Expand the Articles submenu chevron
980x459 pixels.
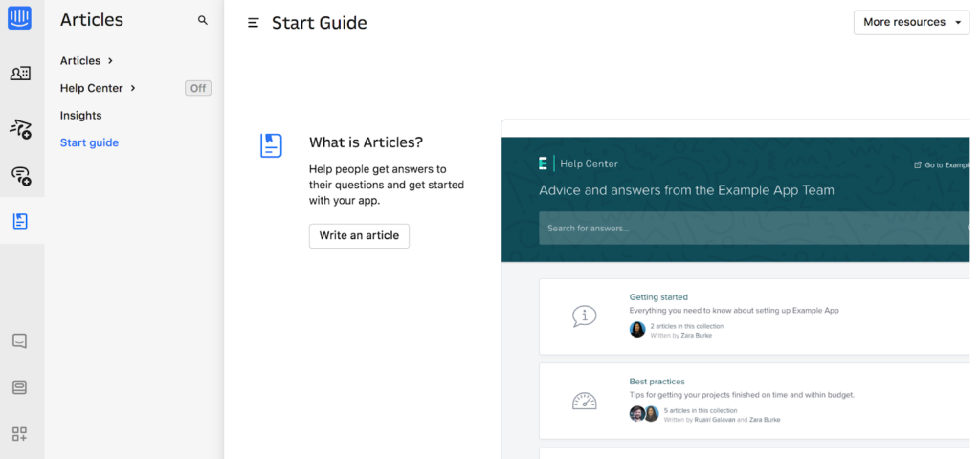pyautogui.click(x=111, y=60)
